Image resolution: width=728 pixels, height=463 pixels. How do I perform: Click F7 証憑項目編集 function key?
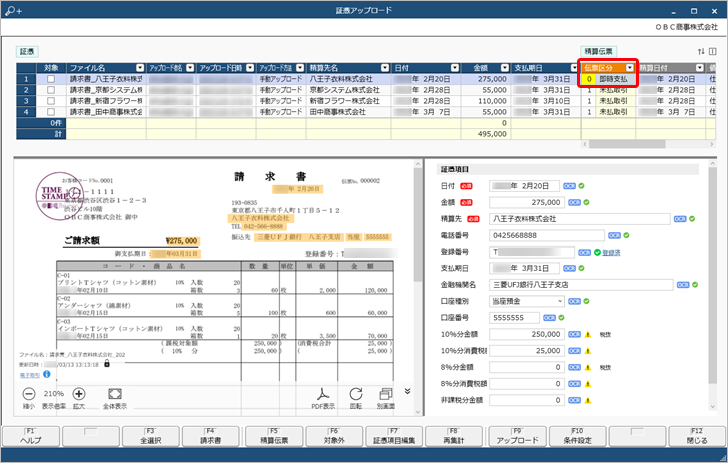coord(394,437)
